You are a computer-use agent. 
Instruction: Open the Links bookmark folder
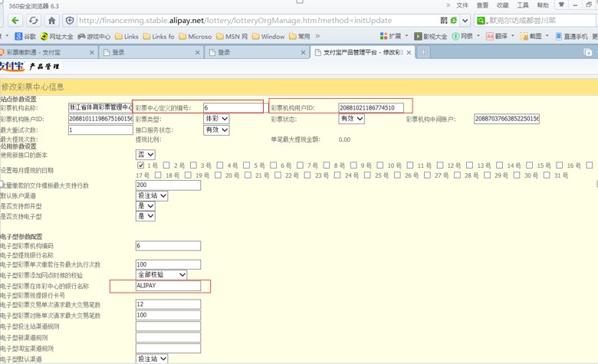coord(127,37)
